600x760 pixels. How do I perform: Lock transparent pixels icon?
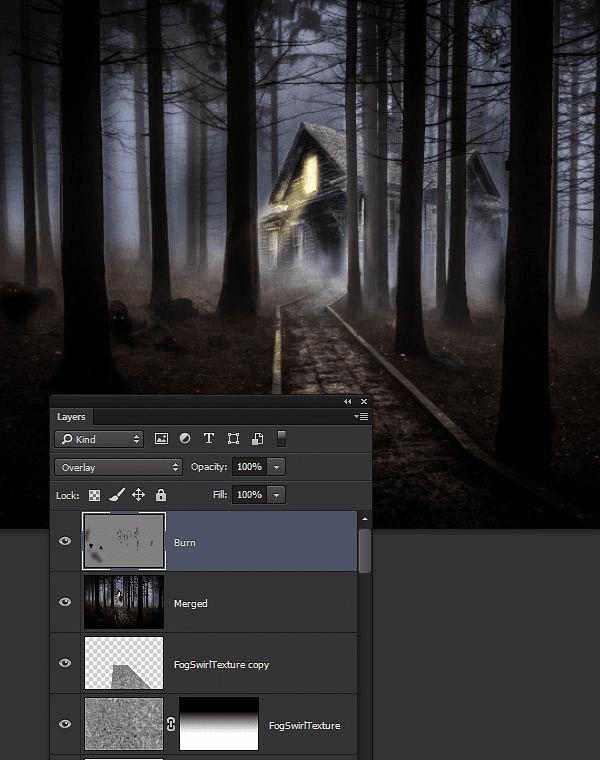[x=95, y=495]
